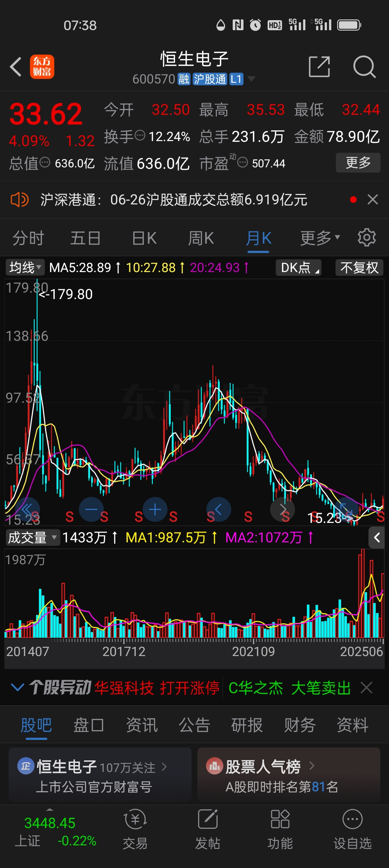Viewport: 389px width, 868px height.
Task: Tap the L1 level tag
Action: click(x=236, y=79)
